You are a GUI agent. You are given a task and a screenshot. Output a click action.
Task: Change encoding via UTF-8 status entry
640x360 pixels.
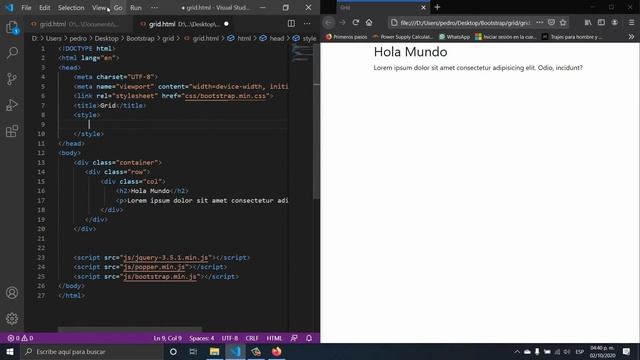pos(230,338)
